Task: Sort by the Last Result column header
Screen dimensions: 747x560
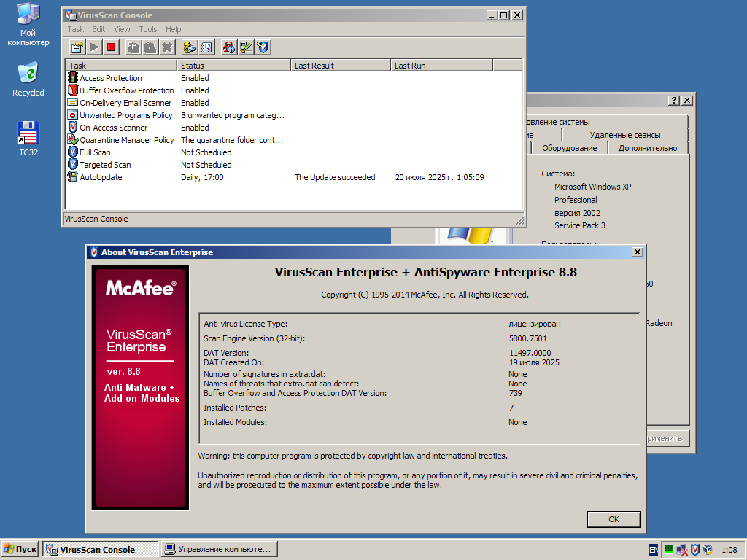Action: pos(341,65)
